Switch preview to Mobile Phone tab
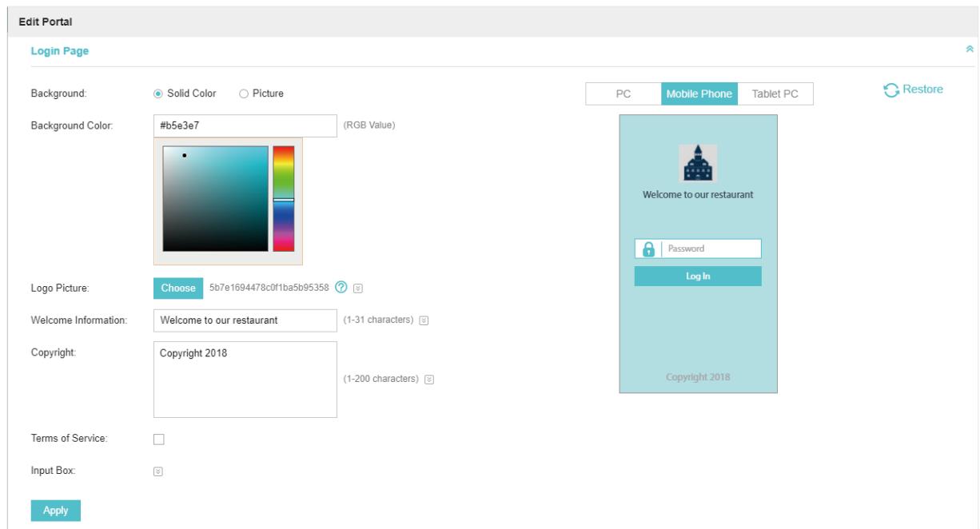The height and width of the screenshot is (529, 980). click(699, 94)
